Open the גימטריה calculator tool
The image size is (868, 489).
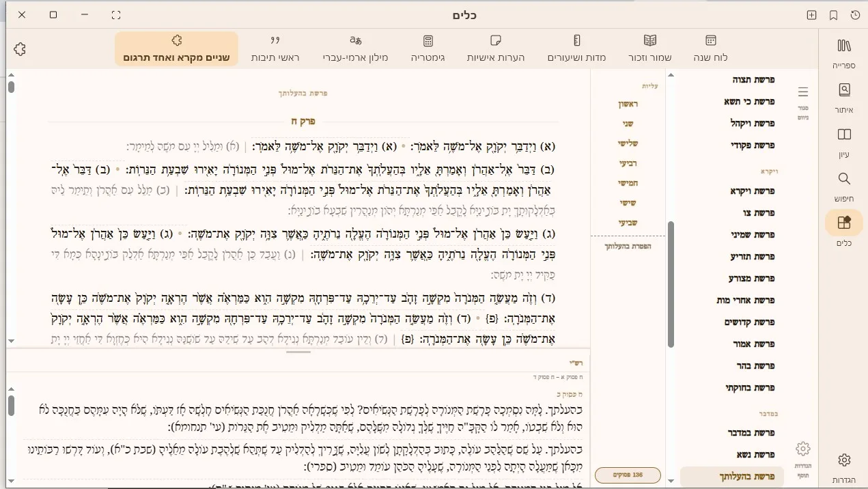click(428, 49)
